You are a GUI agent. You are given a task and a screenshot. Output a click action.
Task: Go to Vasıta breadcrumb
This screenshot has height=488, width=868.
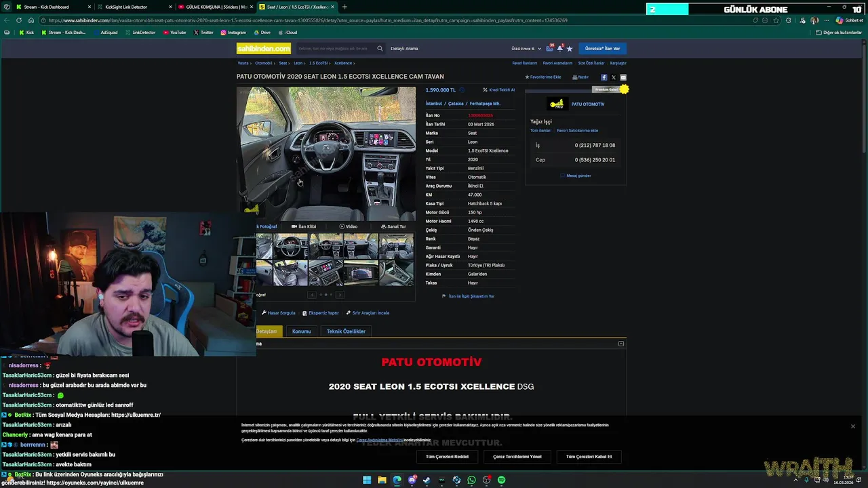[x=243, y=63]
